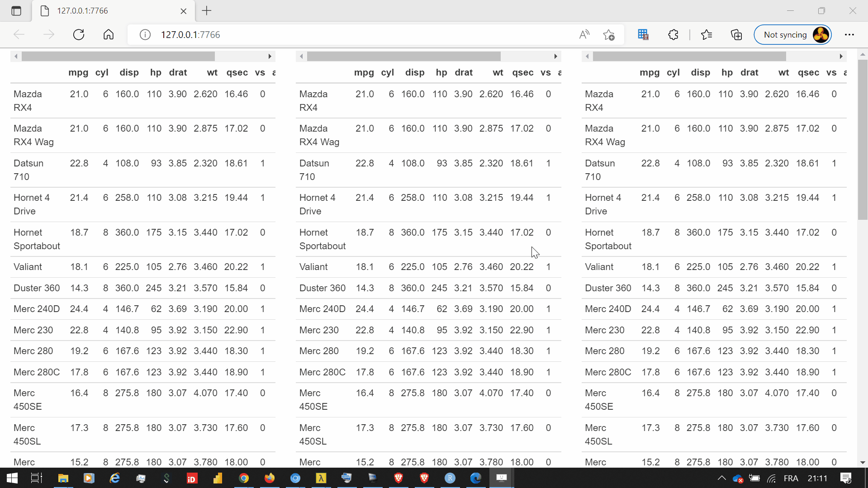Switch to Microsoft Edge on the taskbar

[x=476, y=478]
